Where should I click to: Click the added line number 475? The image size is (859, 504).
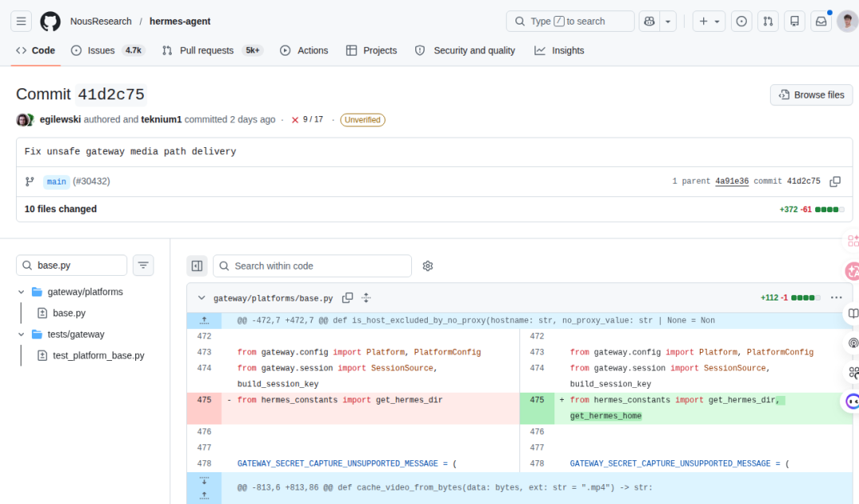pyautogui.click(x=537, y=400)
